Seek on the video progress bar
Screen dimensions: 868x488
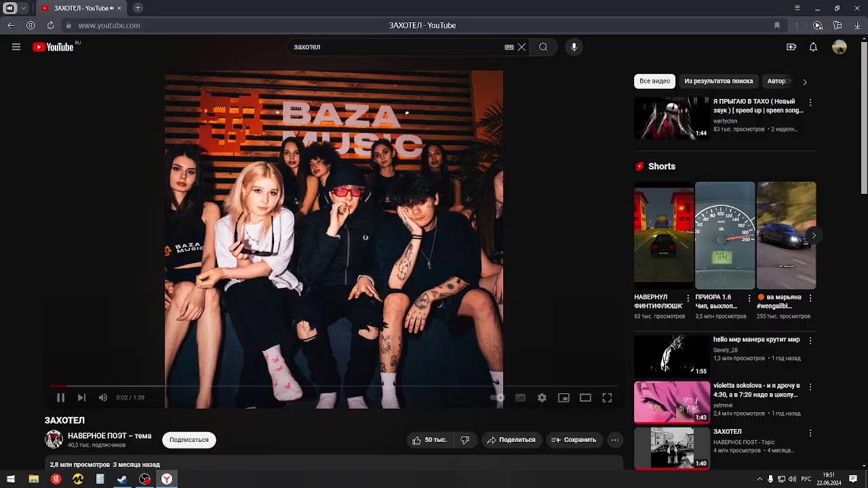(x=334, y=386)
